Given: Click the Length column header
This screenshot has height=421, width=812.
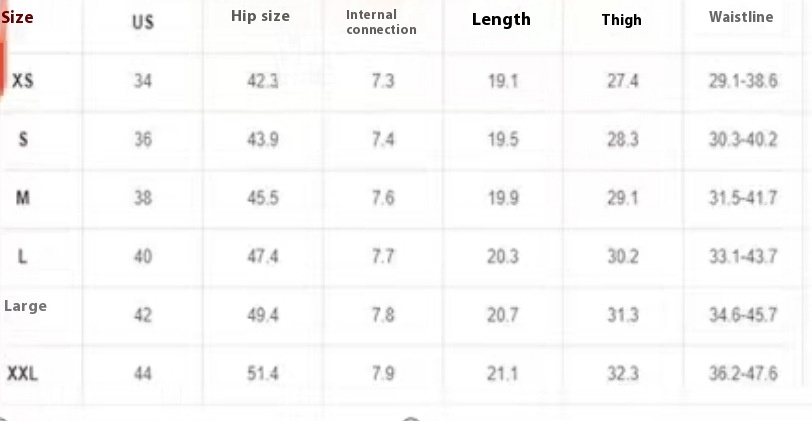Looking at the screenshot, I should 501,20.
